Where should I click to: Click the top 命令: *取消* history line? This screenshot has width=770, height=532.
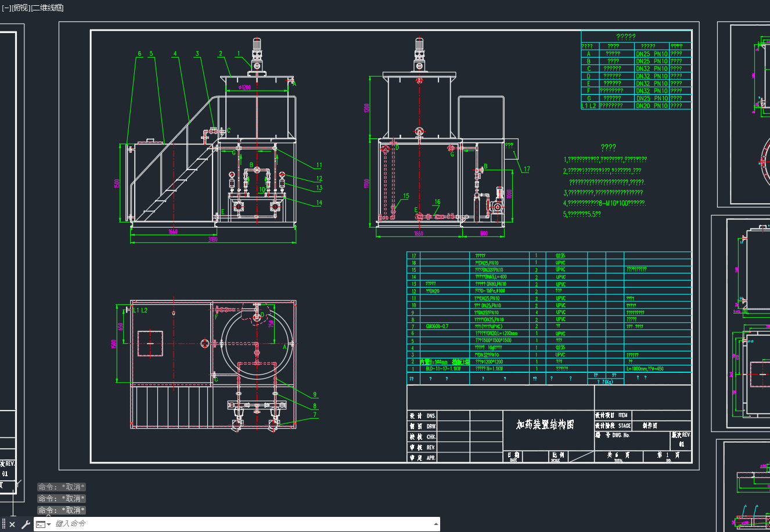(62, 487)
